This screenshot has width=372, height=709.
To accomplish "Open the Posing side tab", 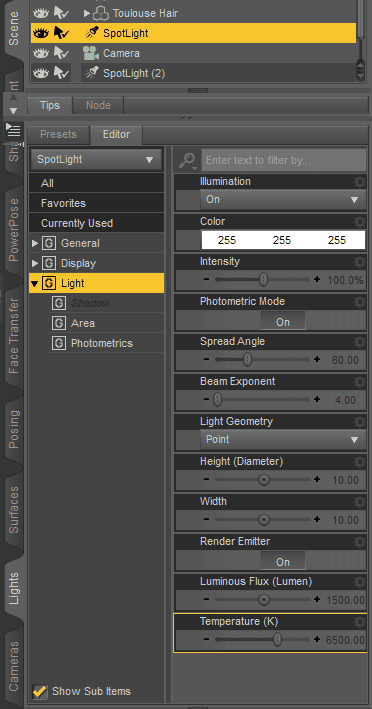I will coord(14,429).
